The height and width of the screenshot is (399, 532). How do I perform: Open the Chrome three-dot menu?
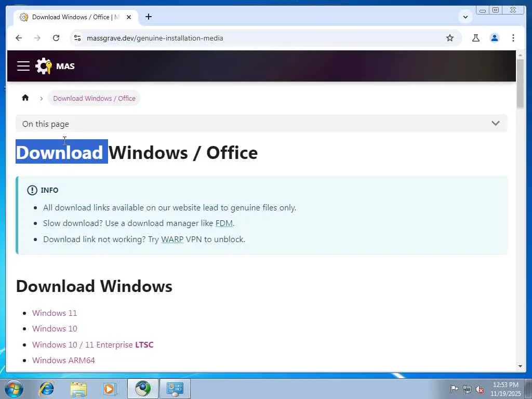click(513, 38)
